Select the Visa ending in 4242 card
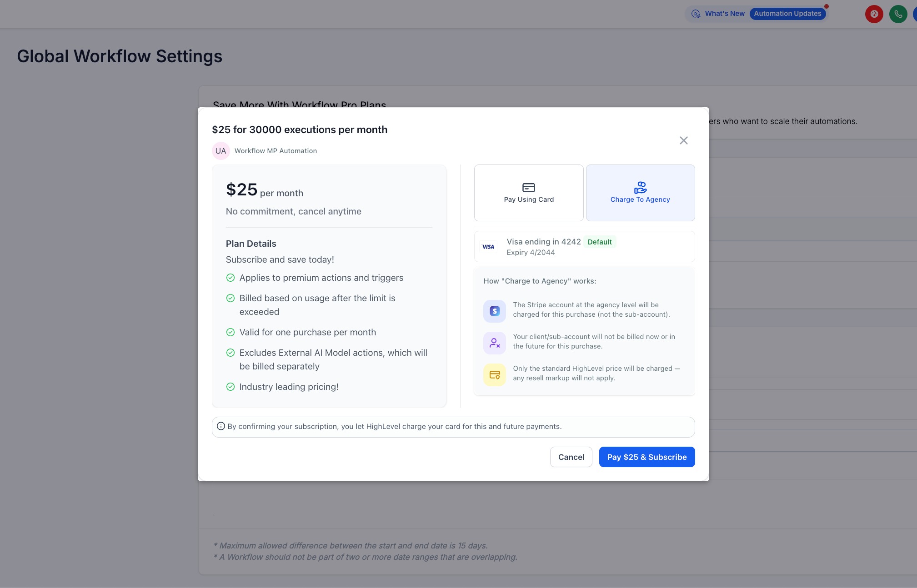Screen dimensions: 917x588 tap(584, 247)
